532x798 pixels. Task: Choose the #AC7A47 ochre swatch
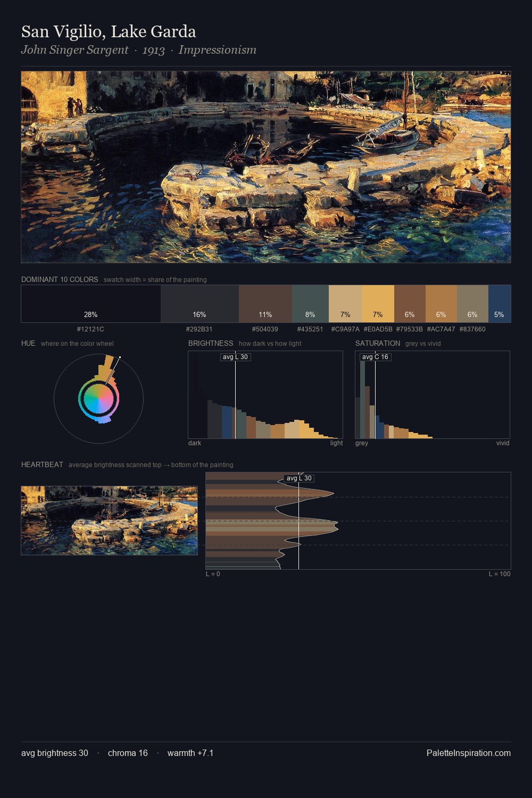(x=441, y=304)
